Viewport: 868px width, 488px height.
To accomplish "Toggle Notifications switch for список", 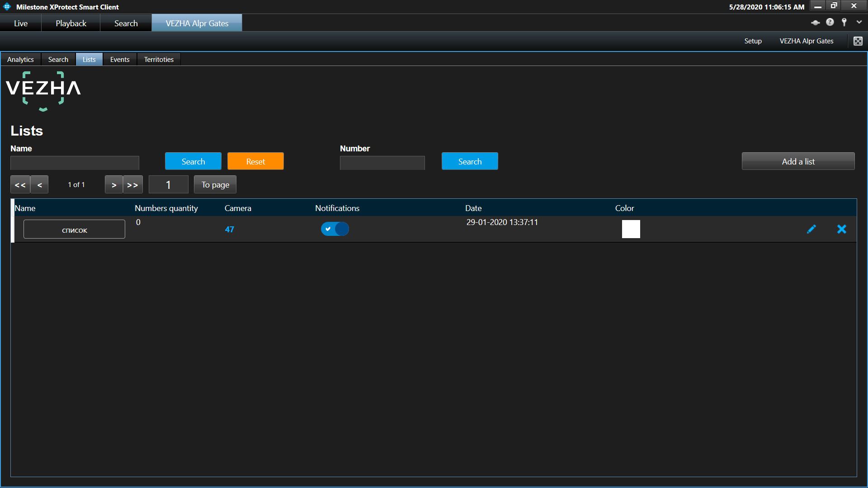I will [x=335, y=229].
